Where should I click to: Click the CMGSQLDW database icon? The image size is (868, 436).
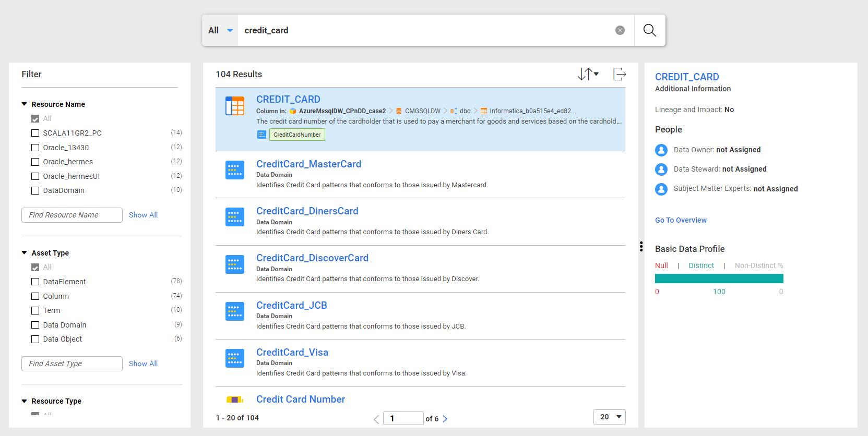(399, 111)
